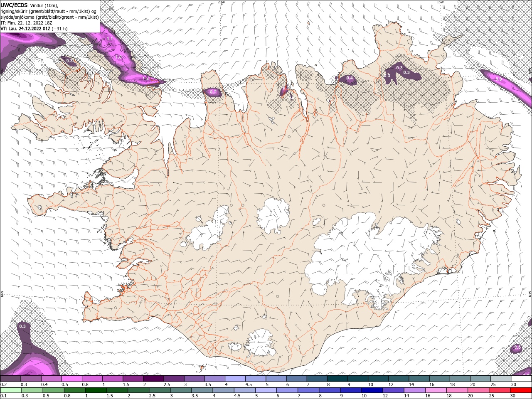Viewport: 532px width, 399px height.
Task: Click the 'IT: Fim. 22. 12. 2022 18Z' line
Action: (27, 23)
